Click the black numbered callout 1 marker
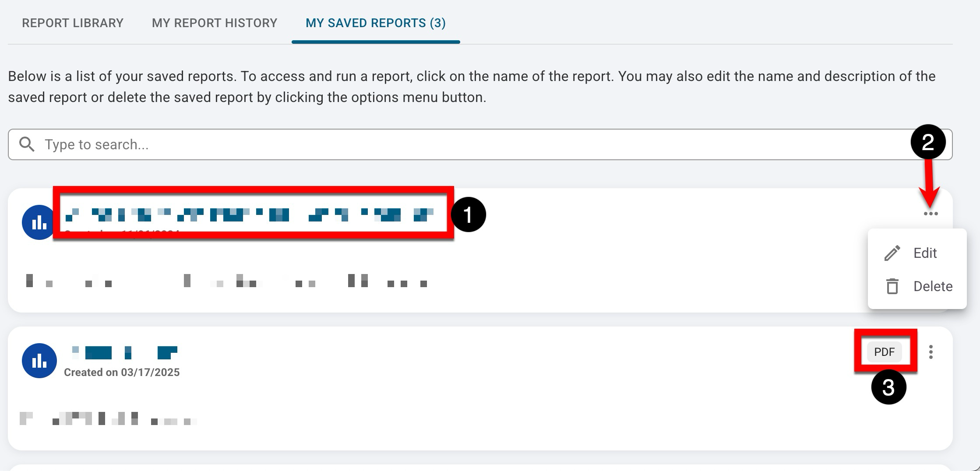This screenshot has height=471, width=980. click(468, 215)
